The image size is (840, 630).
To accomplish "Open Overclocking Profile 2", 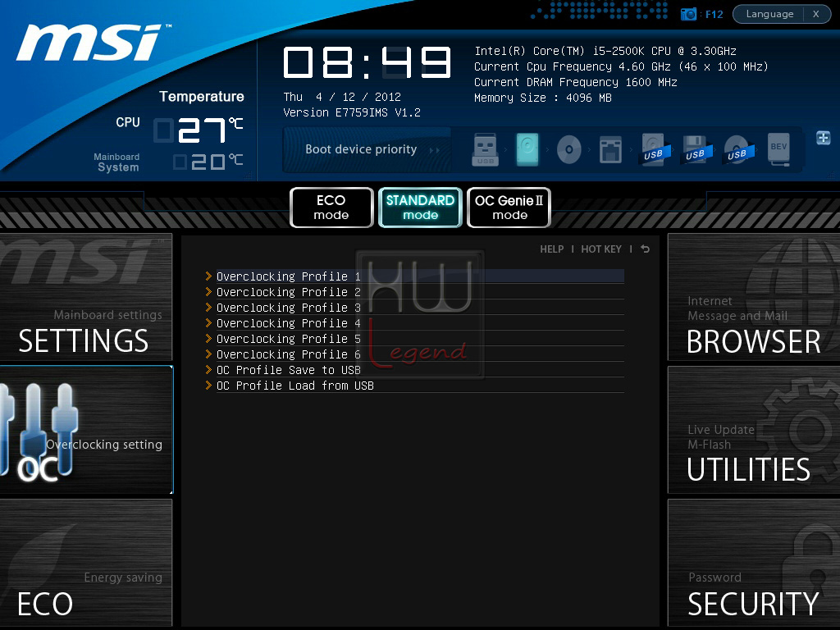I will [x=420, y=292].
